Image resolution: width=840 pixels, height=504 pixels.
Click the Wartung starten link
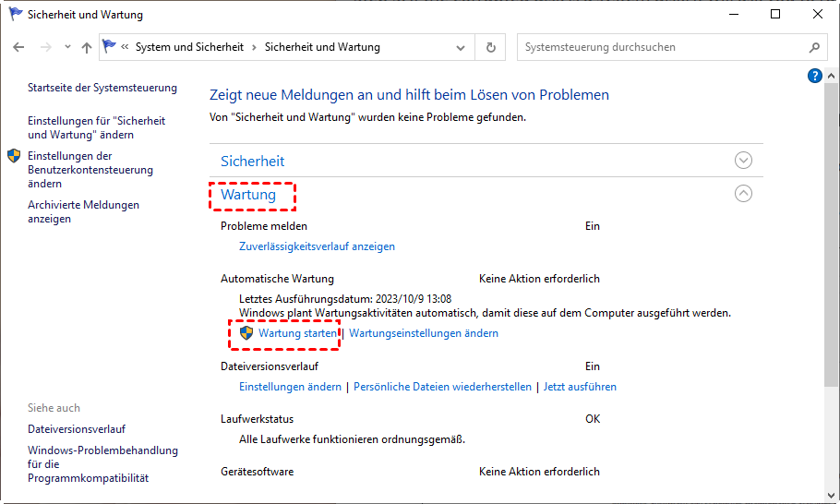point(297,333)
